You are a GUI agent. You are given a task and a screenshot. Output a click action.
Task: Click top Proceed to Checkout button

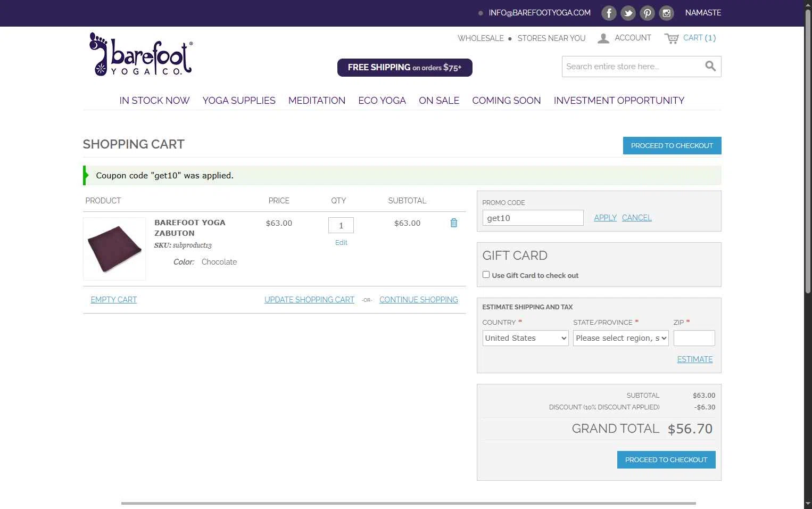click(672, 145)
